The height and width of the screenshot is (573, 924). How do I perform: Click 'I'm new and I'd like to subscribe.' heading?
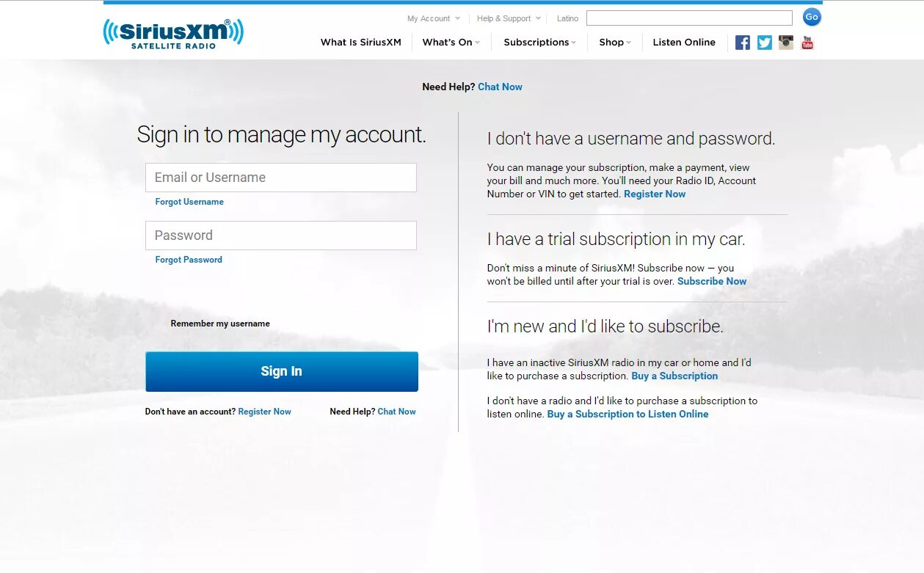[x=605, y=326]
